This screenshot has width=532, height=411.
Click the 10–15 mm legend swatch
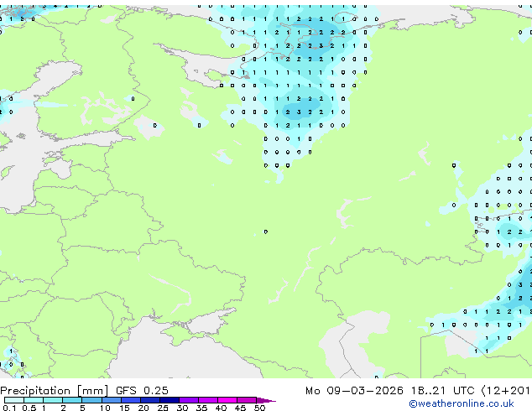[112, 400]
